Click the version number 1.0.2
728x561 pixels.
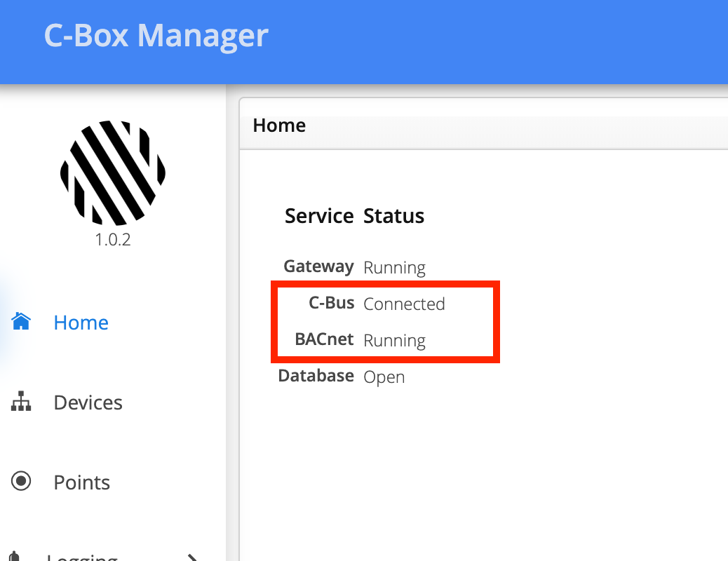(x=113, y=240)
